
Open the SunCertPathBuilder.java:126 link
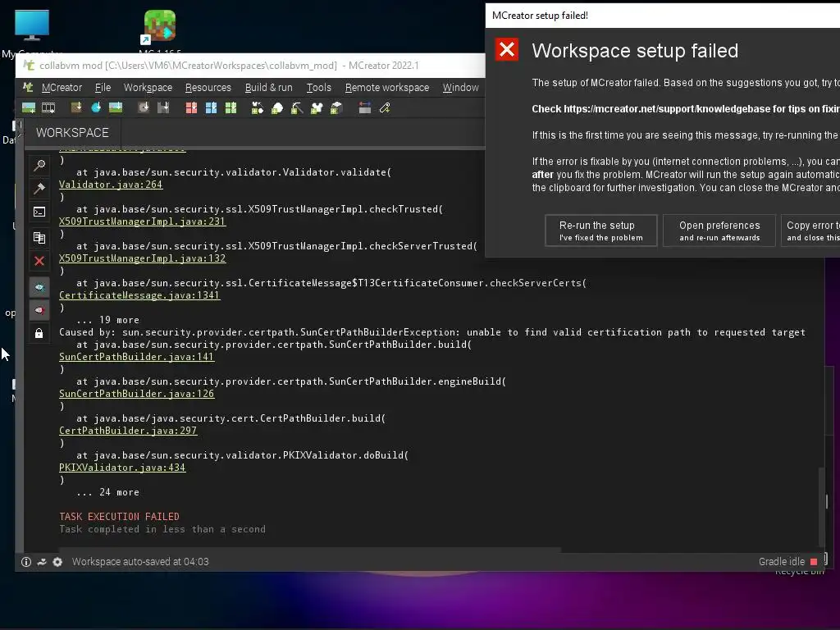(x=137, y=394)
